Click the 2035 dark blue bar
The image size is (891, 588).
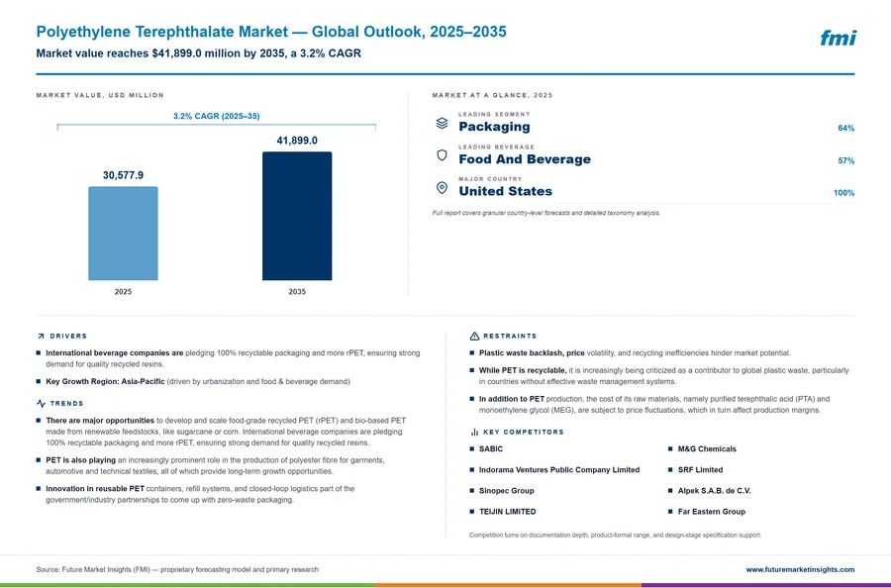297,216
